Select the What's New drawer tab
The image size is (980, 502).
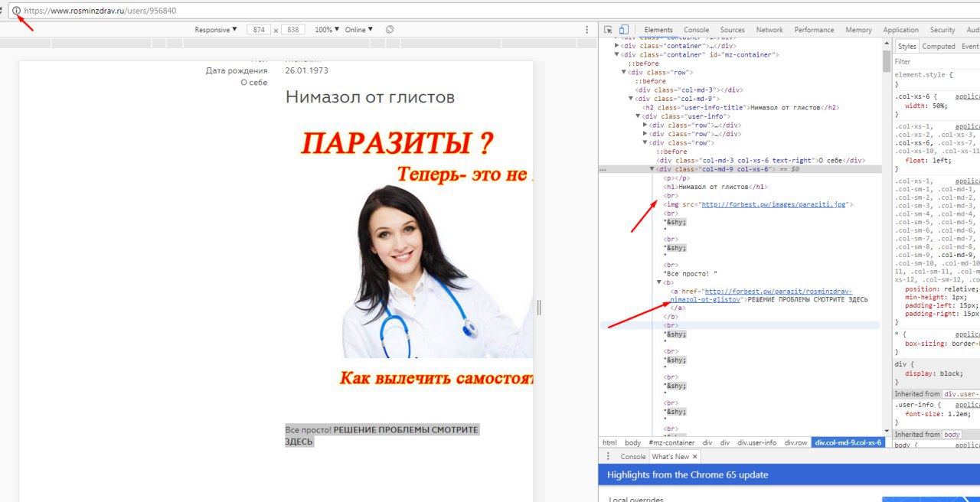(670, 457)
